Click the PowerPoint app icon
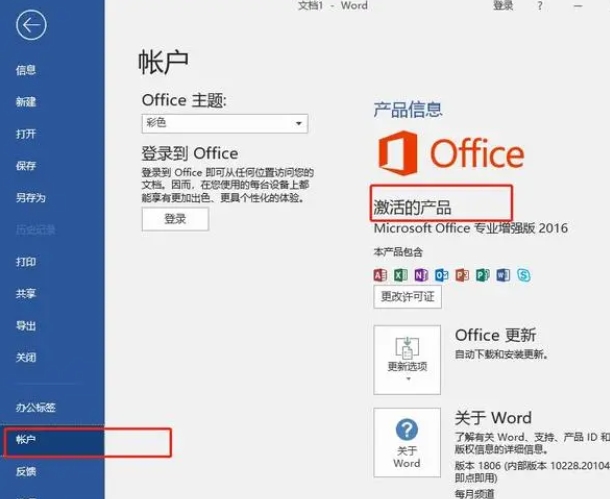Screen dimensions: 610x499 462,275
